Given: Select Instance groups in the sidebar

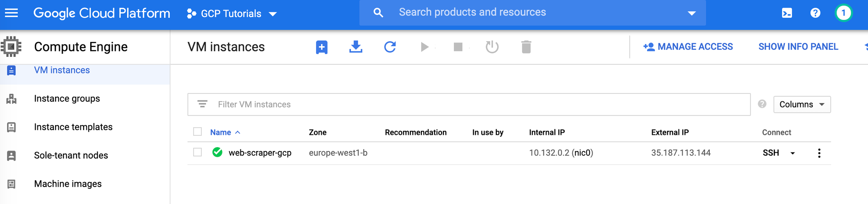Looking at the screenshot, I should coord(67,98).
